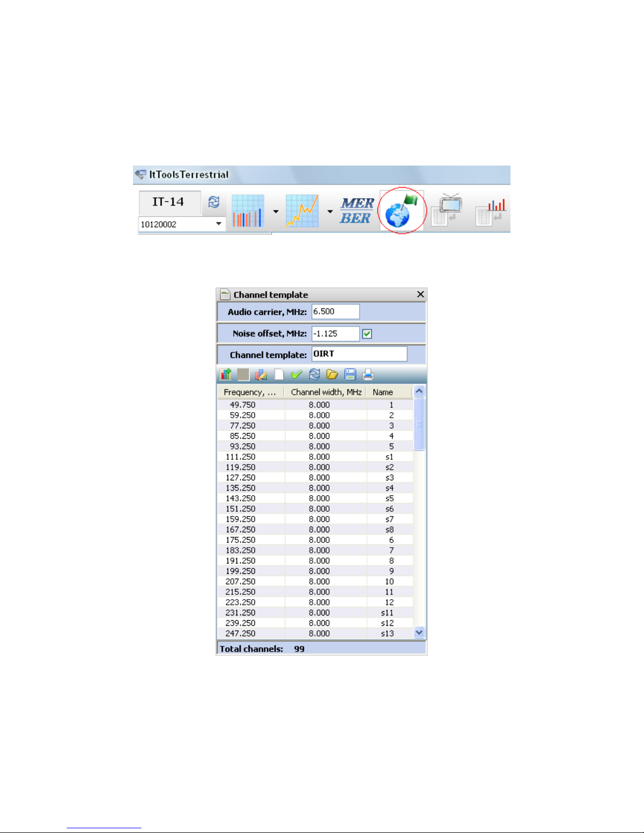644x833 pixels.
Task: Click the IT-14 device button
Action: (x=170, y=202)
